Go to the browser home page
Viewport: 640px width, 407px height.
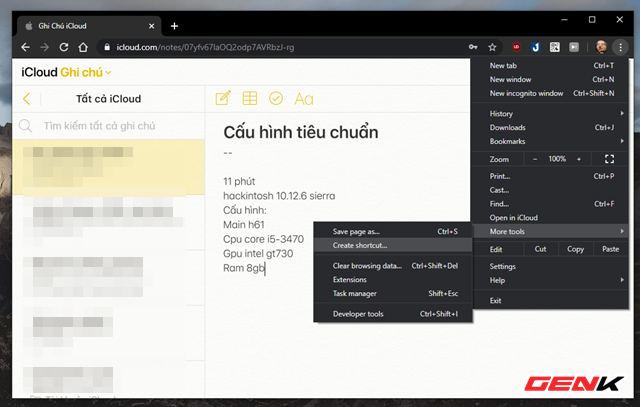click(83, 47)
